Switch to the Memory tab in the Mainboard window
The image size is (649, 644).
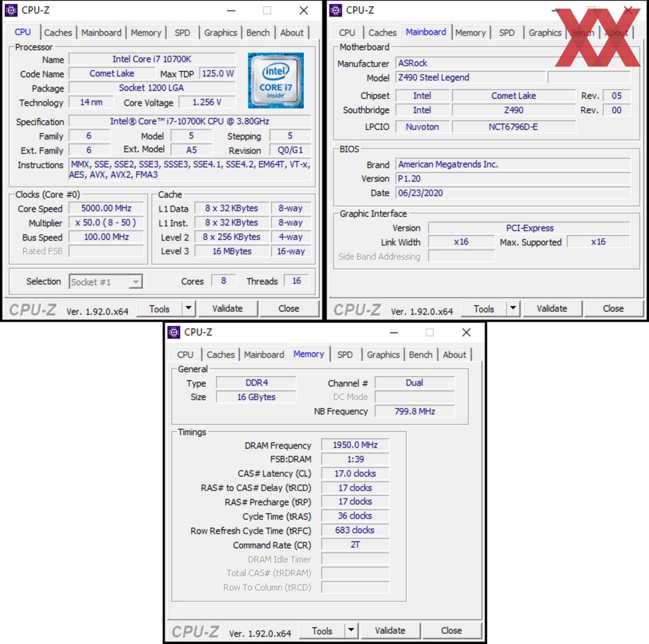pos(470,32)
